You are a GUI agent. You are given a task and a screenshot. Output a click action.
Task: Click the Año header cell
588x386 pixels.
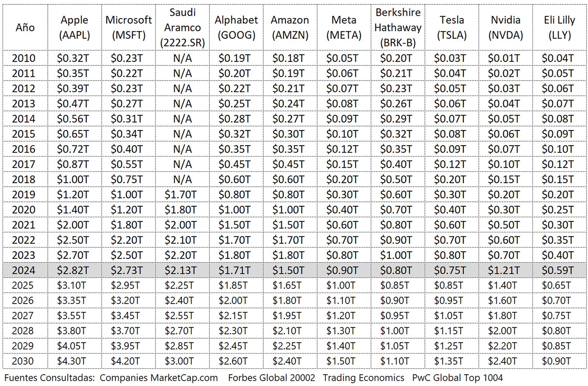[25, 28]
